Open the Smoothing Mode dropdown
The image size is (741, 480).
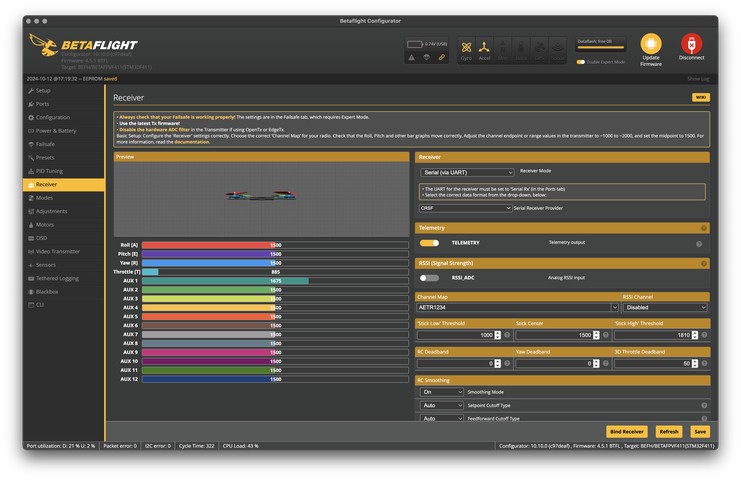tap(441, 392)
